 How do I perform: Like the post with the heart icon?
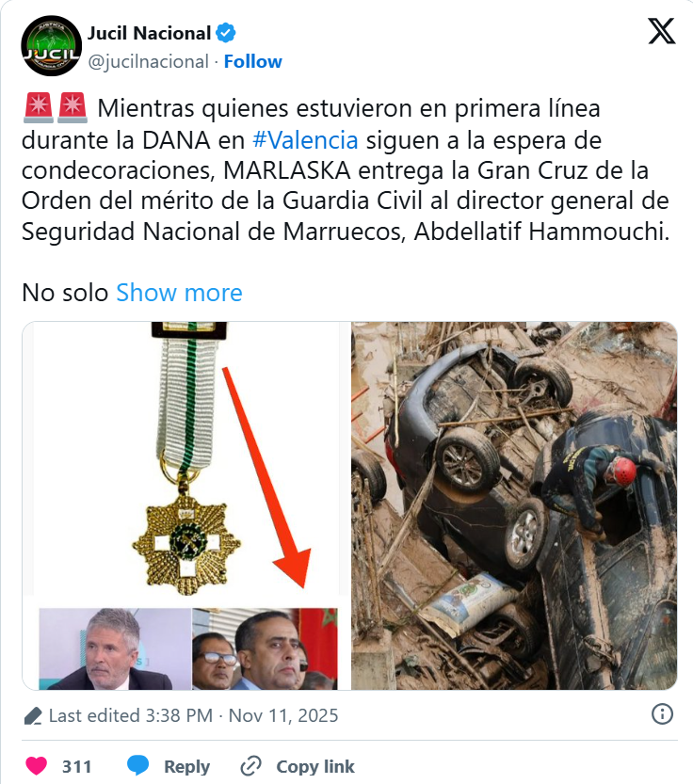(x=36, y=766)
